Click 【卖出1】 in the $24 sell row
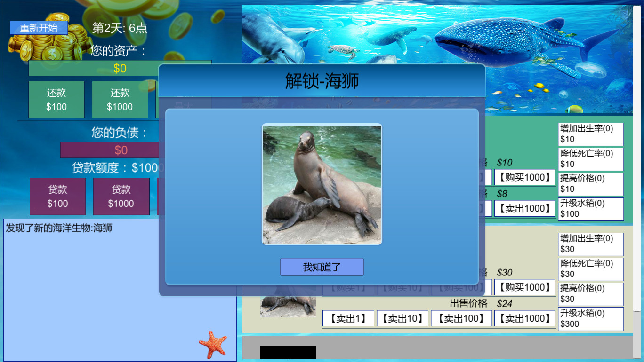 pos(348,318)
